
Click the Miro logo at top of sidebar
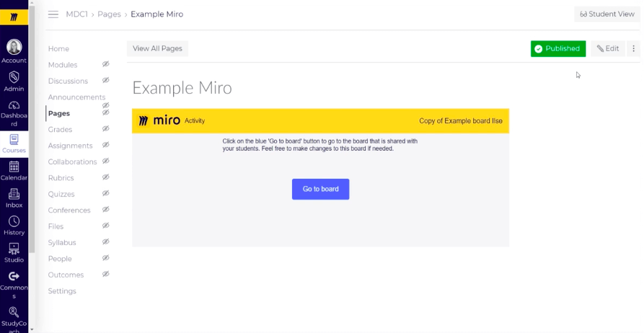pyautogui.click(x=14, y=17)
